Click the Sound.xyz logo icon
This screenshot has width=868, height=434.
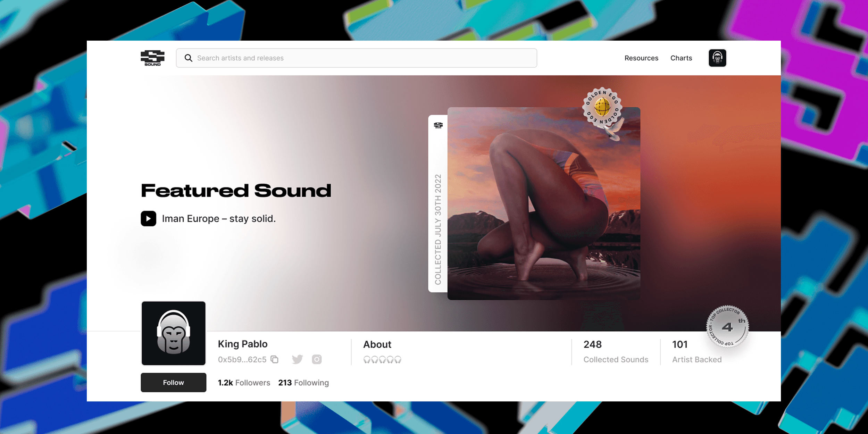153,58
